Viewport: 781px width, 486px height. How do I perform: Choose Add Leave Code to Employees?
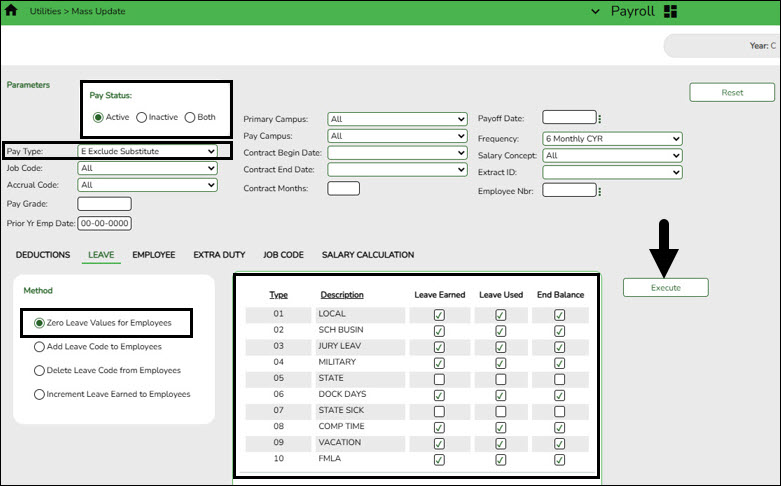(39, 347)
